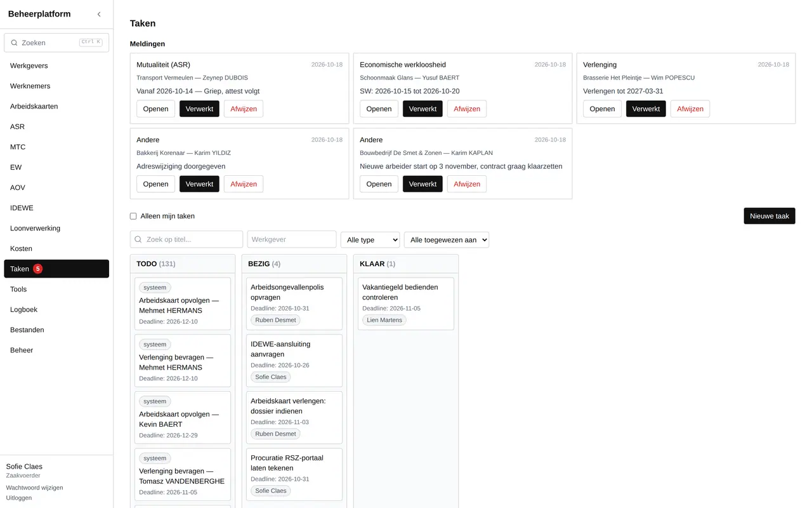This screenshot has width=812, height=508.
Task: Open task Procuratie RSZ-portaal laten tekenen
Action: [x=294, y=474]
